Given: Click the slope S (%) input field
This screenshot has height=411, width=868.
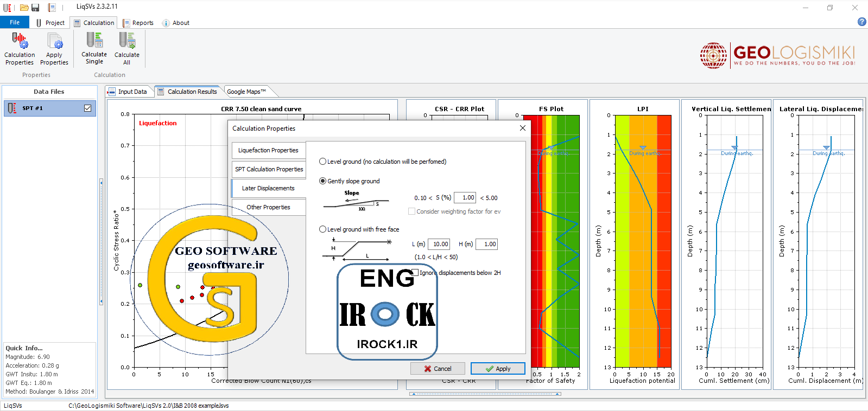Looking at the screenshot, I should 465,198.
